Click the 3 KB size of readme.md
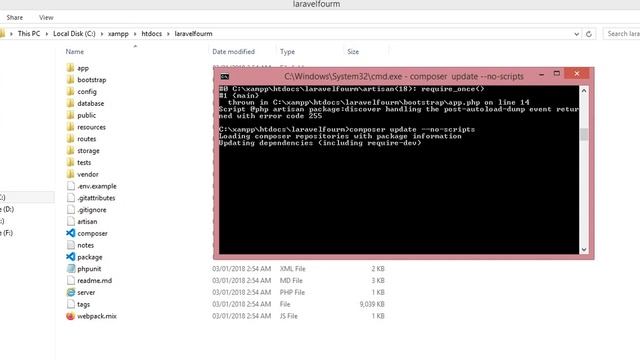The image size is (640, 360). click(x=378, y=280)
